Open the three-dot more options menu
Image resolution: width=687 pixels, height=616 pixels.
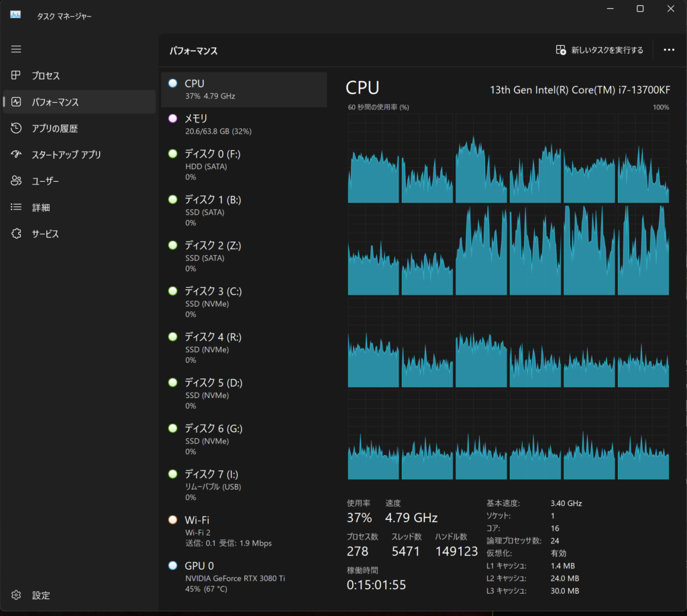point(669,50)
